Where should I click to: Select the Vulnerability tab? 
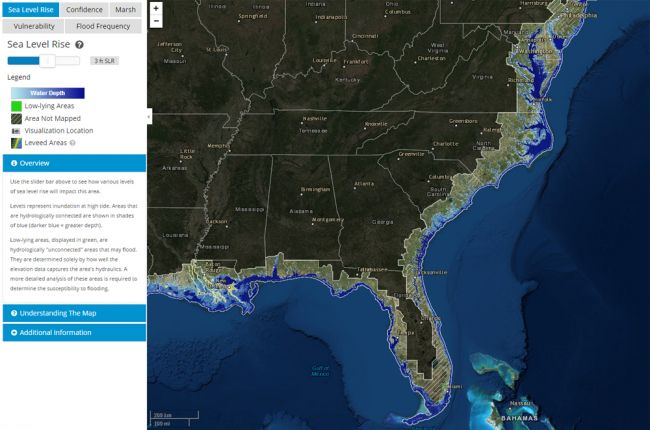tap(34, 26)
